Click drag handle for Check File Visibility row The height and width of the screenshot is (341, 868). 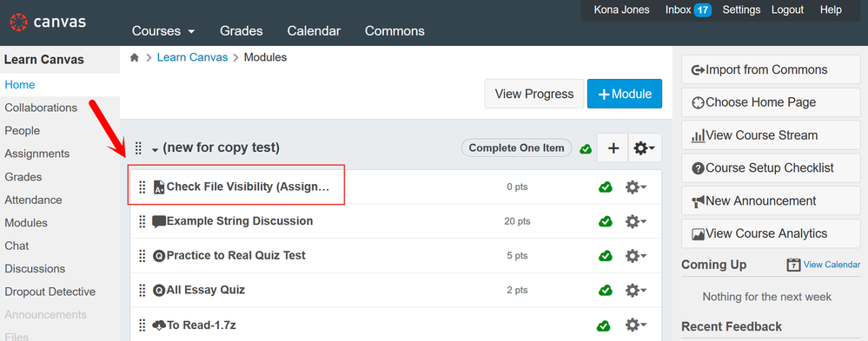pos(142,187)
